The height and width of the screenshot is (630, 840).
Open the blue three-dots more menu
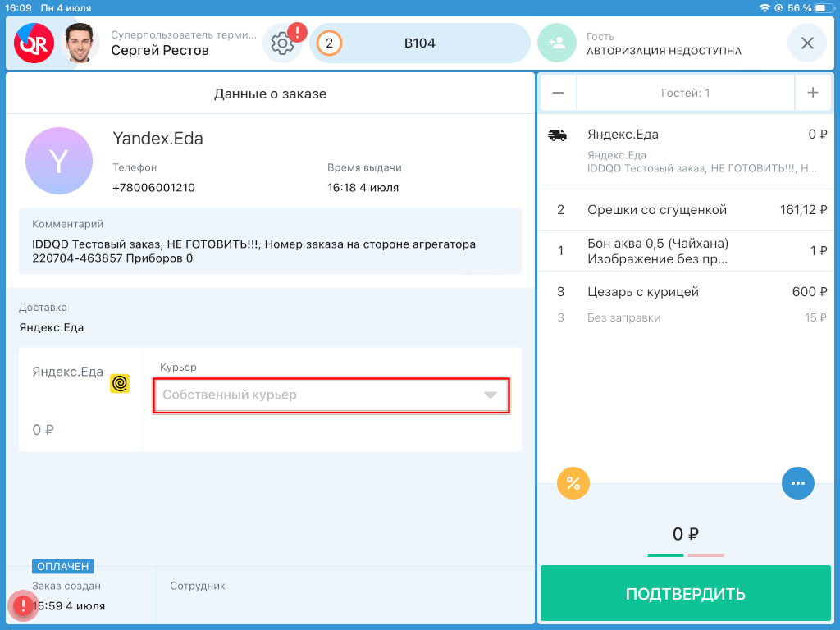[x=797, y=483]
